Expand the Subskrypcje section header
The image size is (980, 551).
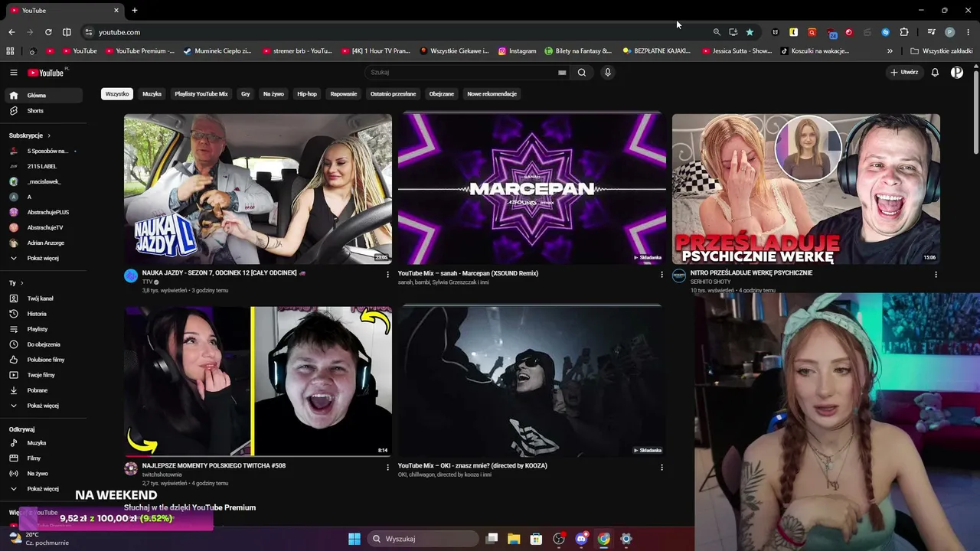(30, 135)
